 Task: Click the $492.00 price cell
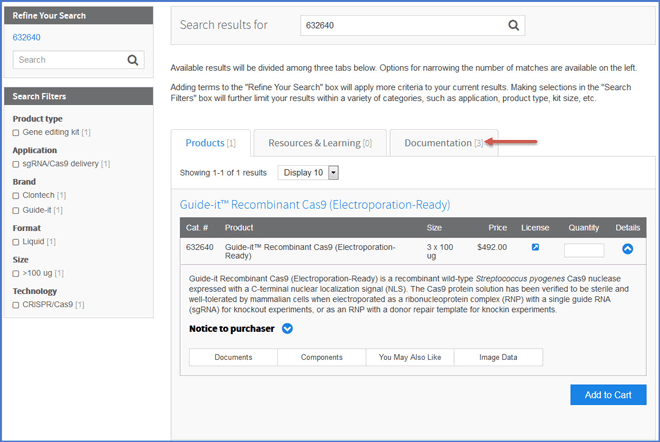492,247
